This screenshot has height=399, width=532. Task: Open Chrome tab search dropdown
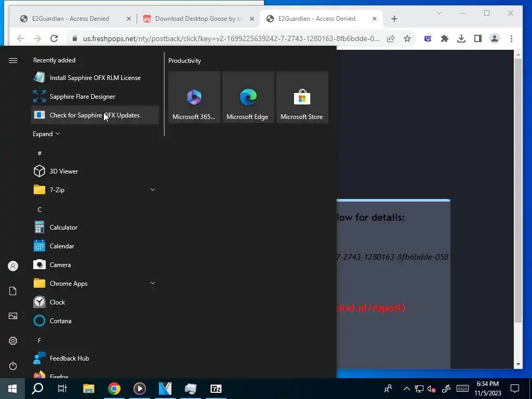tap(438, 13)
